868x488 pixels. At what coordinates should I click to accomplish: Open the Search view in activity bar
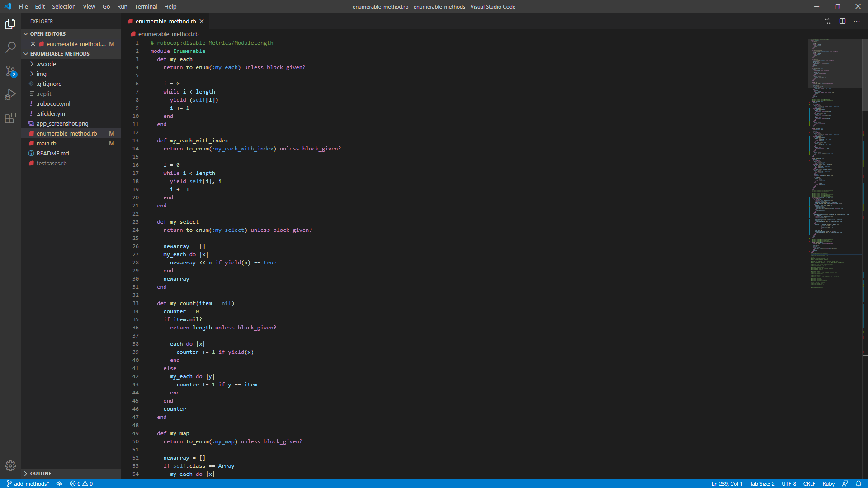click(x=10, y=47)
